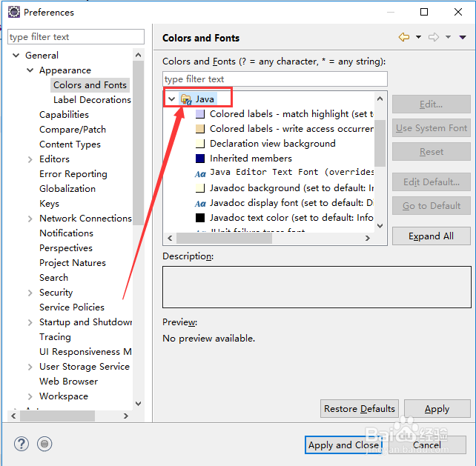
Task: Click the Declaration view background swatch
Action: pos(200,144)
